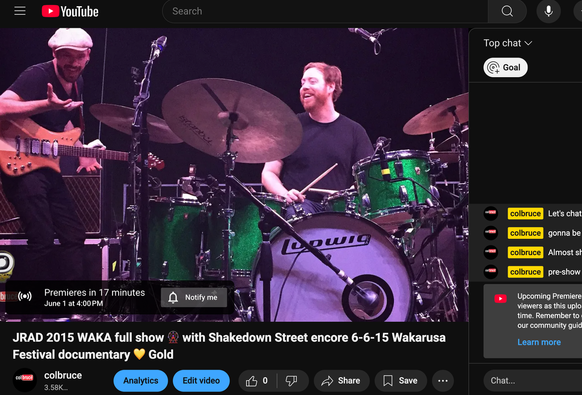Click the YouTube icon in Upcoming Premiere notice
582x395 pixels.
tap(500, 298)
